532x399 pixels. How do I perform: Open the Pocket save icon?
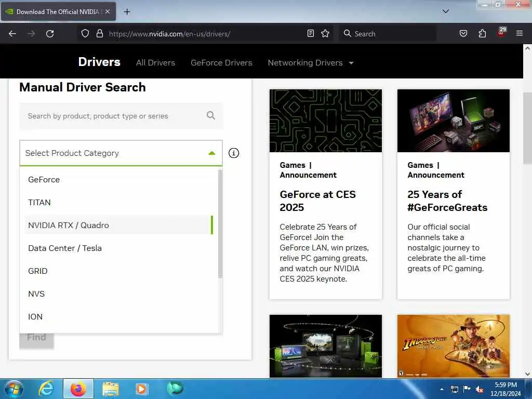pyautogui.click(x=463, y=33)
